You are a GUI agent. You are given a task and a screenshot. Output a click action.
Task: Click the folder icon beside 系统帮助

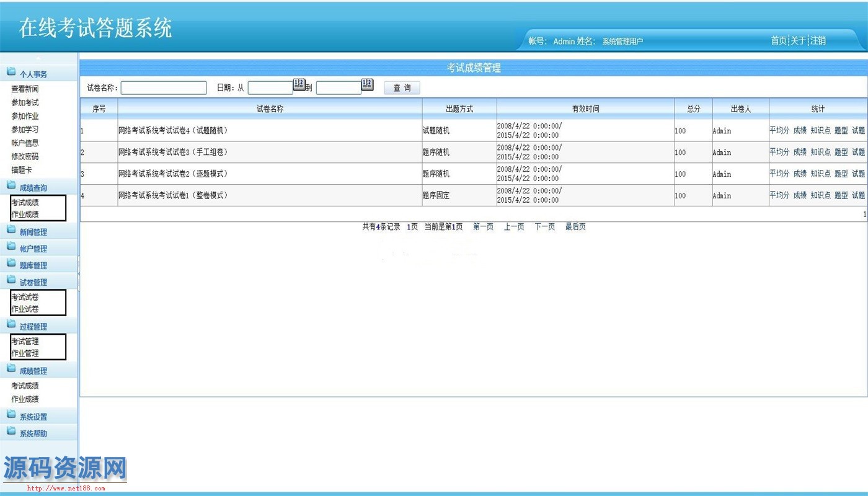[x=11, y=432]
